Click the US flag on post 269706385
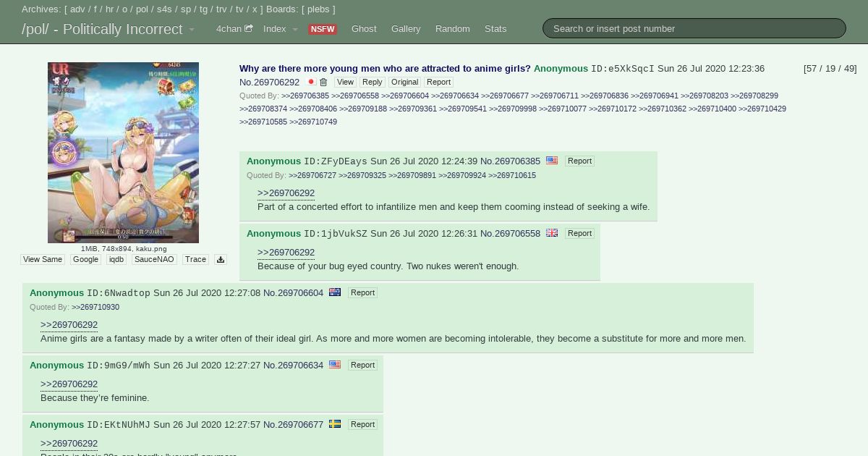Image resolution: width=868 pixels, height=456 pixels. [552, 161]
